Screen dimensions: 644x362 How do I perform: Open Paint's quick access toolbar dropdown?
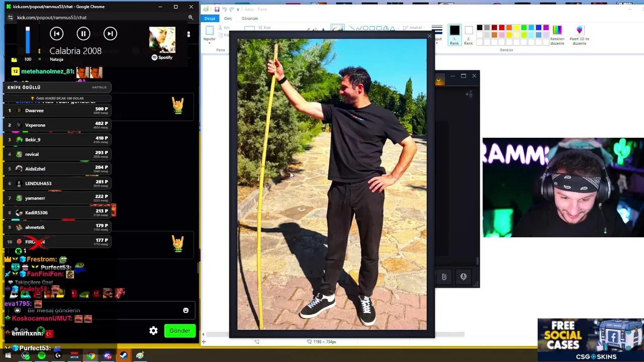point(237,10)
